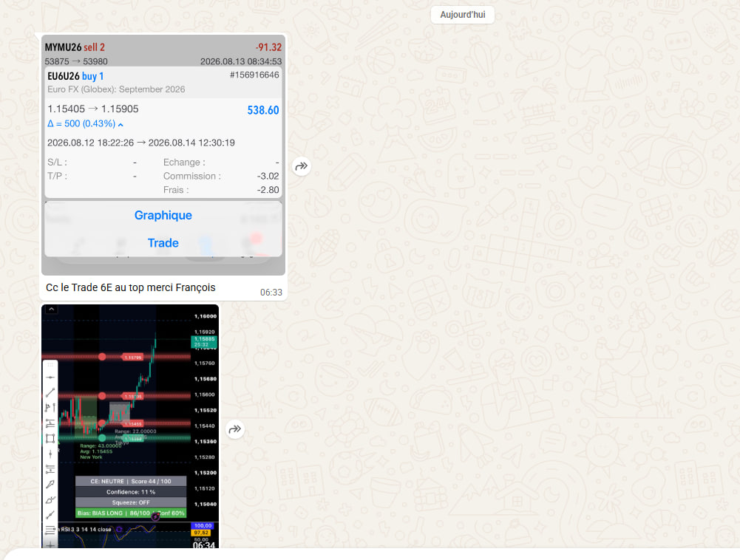
Task: Click the 2026.08.13 08:34:53 date
Action: coord(241,61)
